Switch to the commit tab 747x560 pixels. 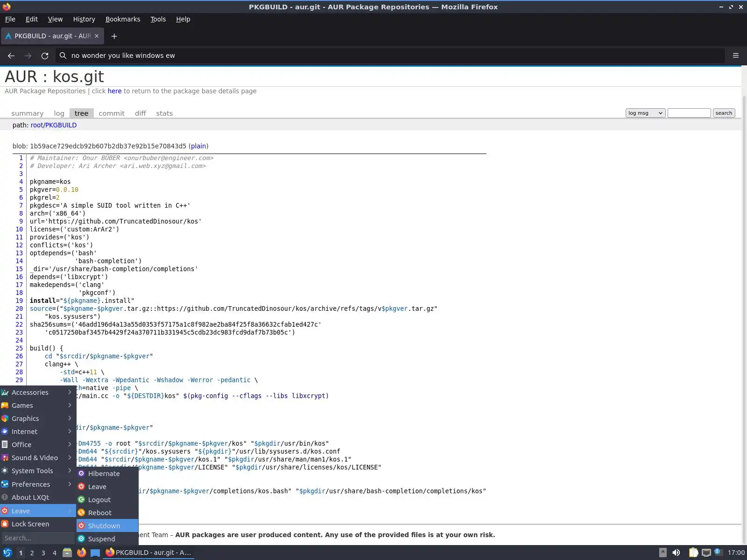point(112,113)
